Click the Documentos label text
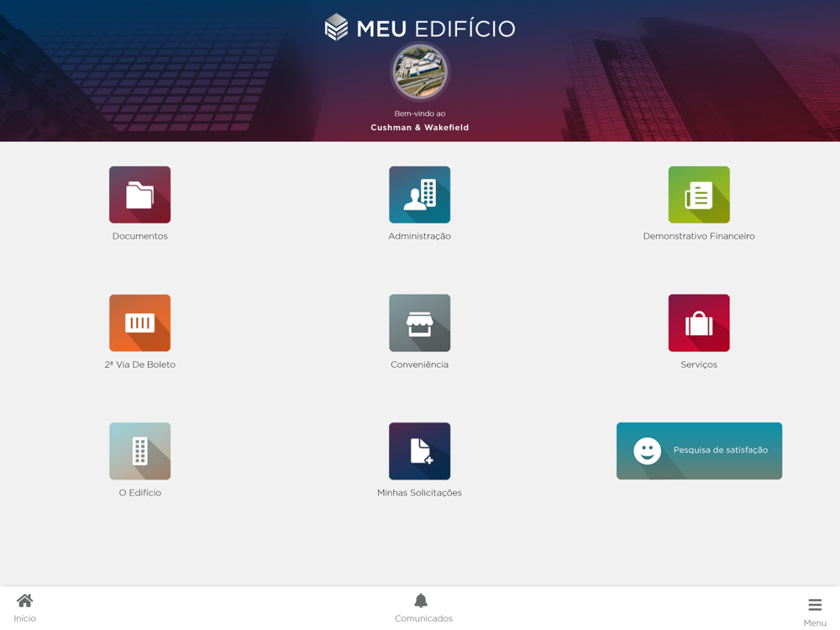840x630 pixels. point(139,236)
